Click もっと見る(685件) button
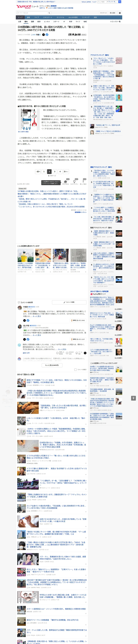This screenshot has width=138, height=644. [52, 365]
